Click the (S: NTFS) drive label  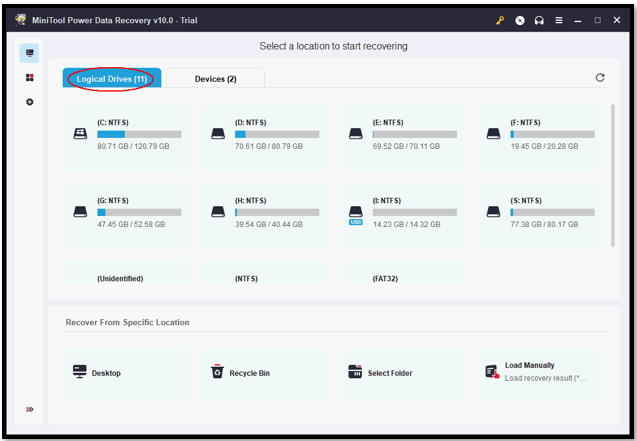pyautogui.click(x=526, y=201)
